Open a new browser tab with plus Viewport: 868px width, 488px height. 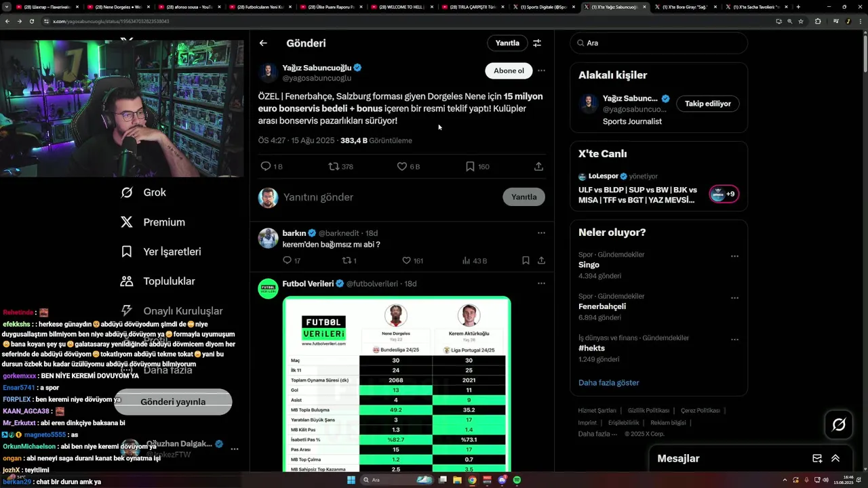pyautogui.click(x=798, y=7)
